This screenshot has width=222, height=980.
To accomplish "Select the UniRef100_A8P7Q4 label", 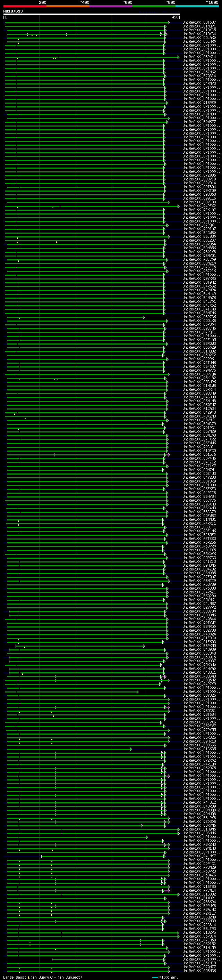I will click(199, 374).
